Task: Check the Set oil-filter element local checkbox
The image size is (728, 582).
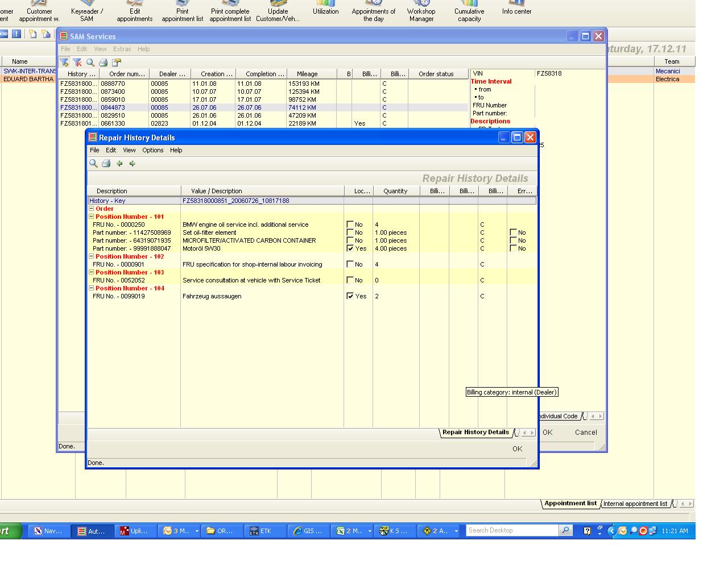Action: [x=350, y=232]
